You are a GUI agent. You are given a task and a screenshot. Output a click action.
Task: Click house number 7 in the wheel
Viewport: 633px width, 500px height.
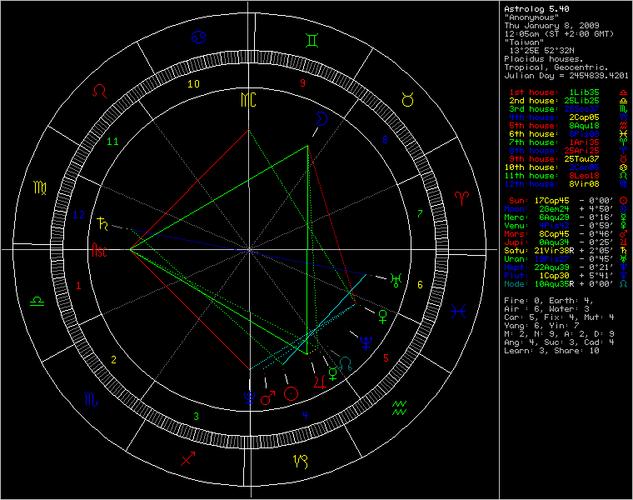point(420,214)
